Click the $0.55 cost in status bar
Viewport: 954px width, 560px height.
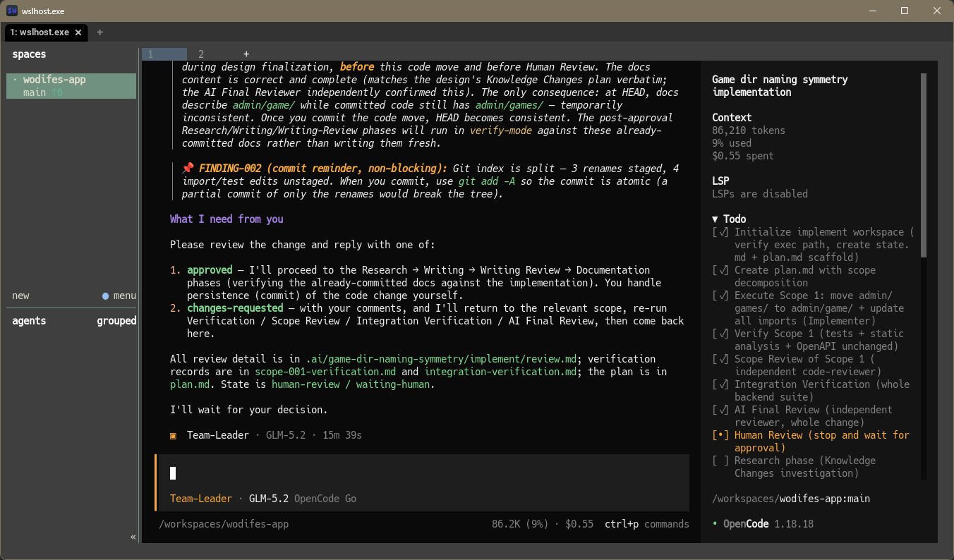pyautogui.click(x=579, y=524)
